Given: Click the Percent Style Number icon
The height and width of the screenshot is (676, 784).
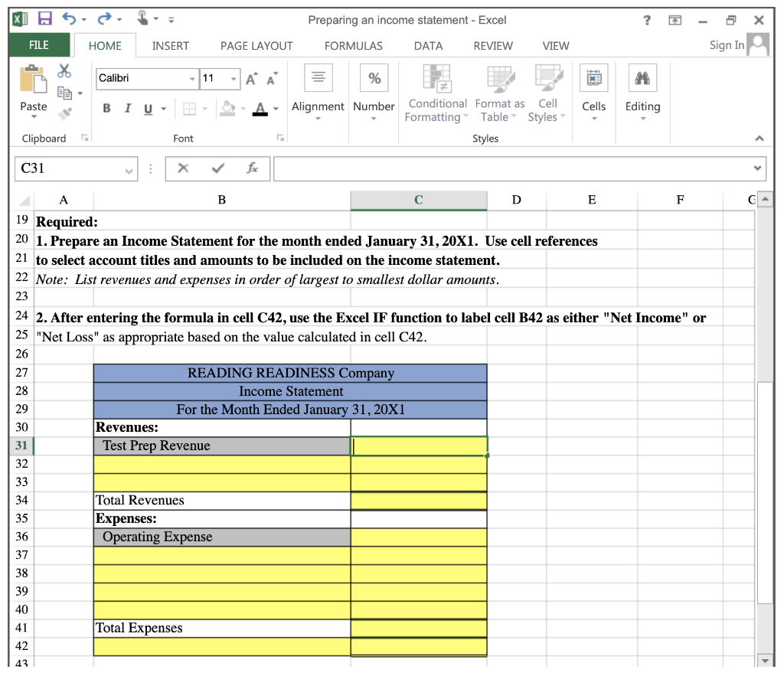Looking at the screenshot, I should (x=373, y=77).
